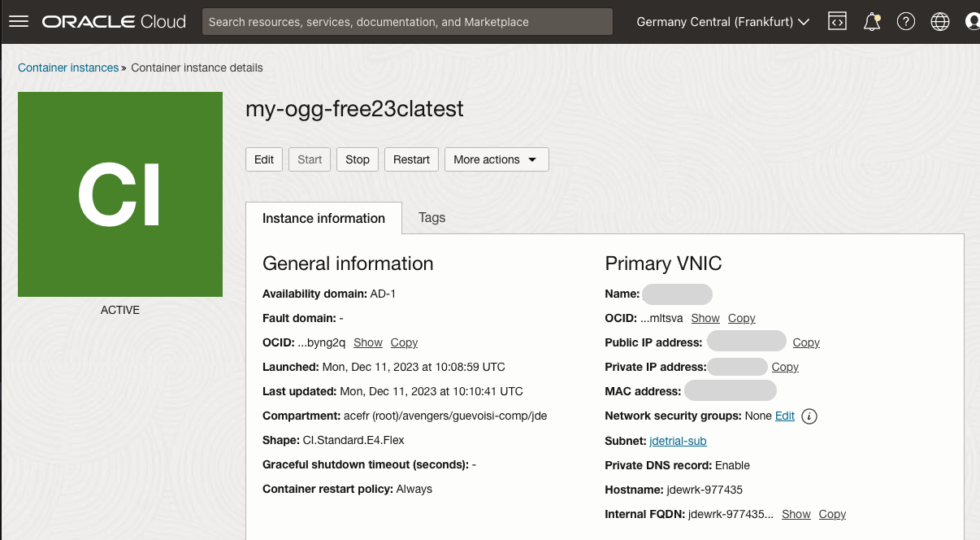Viewport: 980px width, 540px height.
Task: Click the Network security groups info icon
Action: click(x=809, y=416)
